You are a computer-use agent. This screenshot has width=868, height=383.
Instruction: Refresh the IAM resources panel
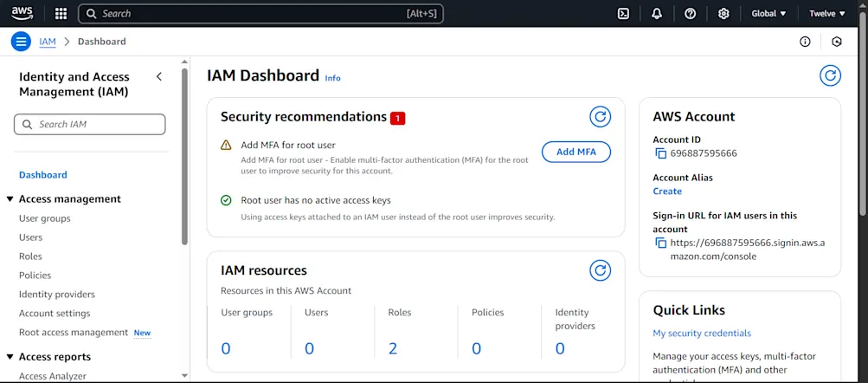pyautogui.click(x=600, y=270)
